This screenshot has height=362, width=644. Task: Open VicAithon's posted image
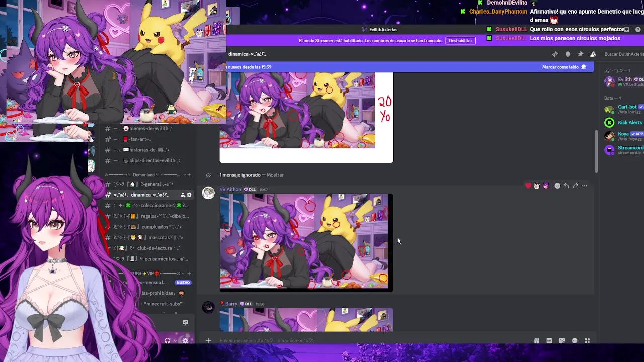click(306, 242)
